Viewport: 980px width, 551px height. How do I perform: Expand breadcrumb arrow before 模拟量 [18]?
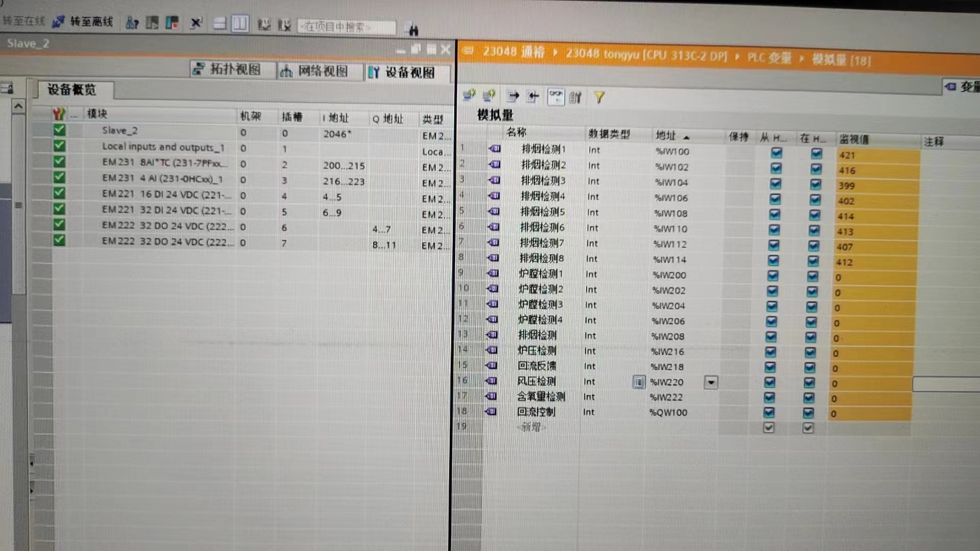coord(802,59)
